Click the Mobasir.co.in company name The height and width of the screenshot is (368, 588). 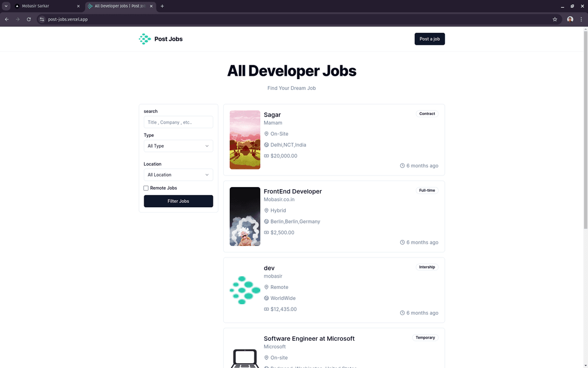click(279, 200)
